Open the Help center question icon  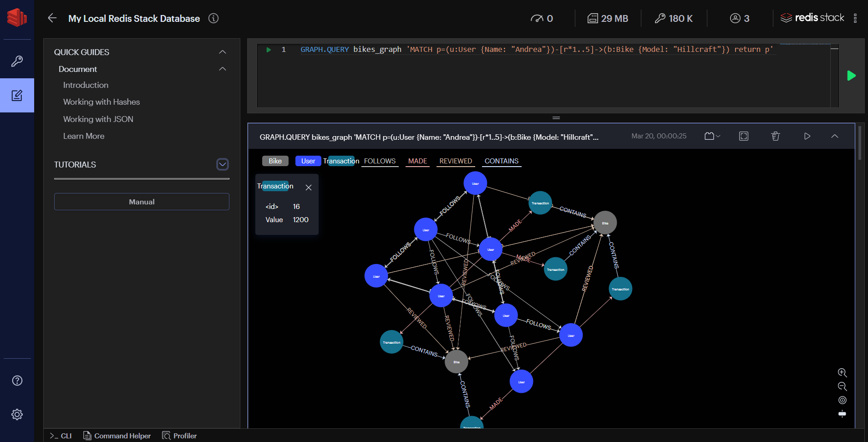point(17,381)
